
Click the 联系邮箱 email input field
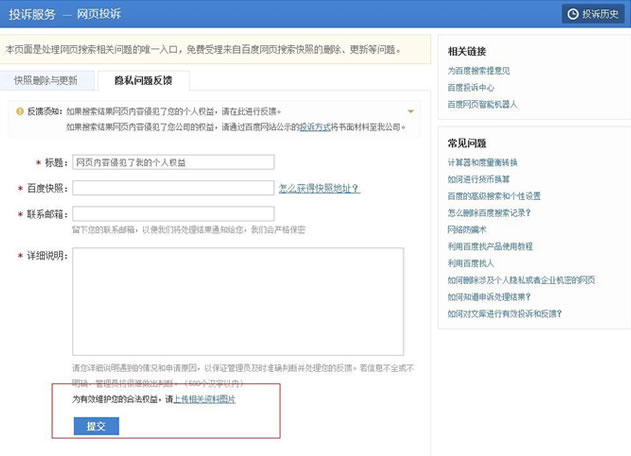click(x=173, y=214)
